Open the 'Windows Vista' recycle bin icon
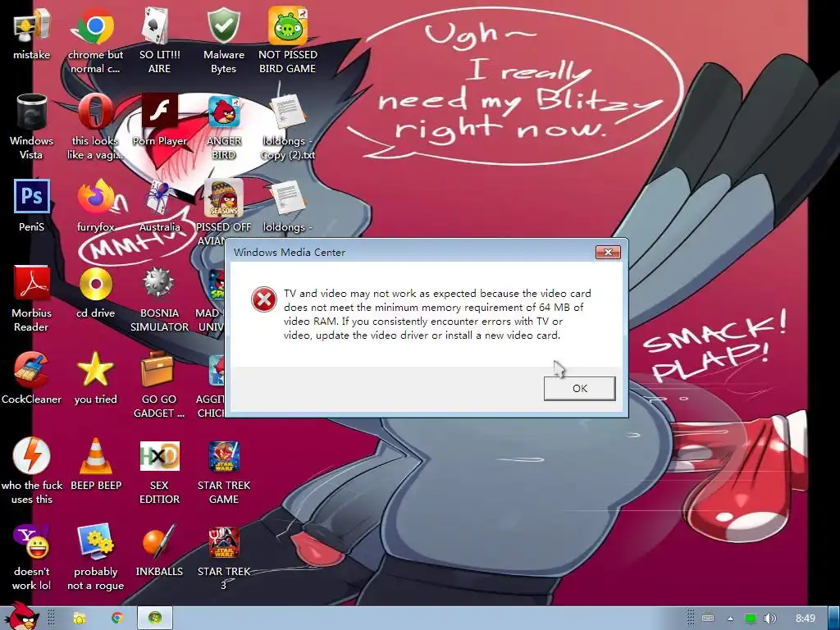The image size is (840, 630). tap(32, 112)
